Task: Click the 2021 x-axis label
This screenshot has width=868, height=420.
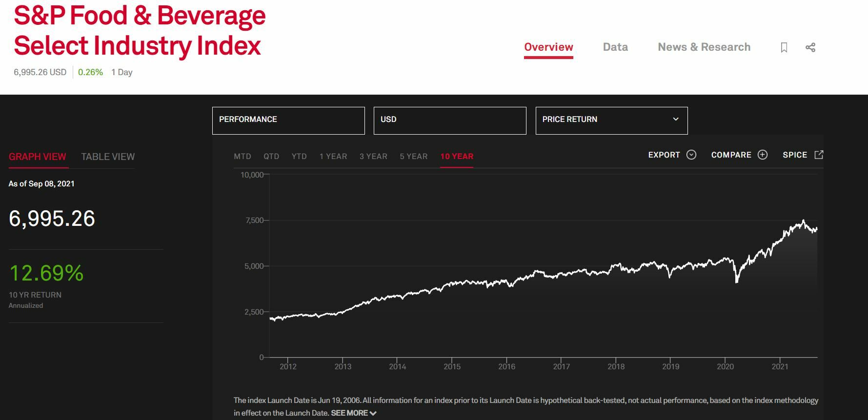Action: 780,367
